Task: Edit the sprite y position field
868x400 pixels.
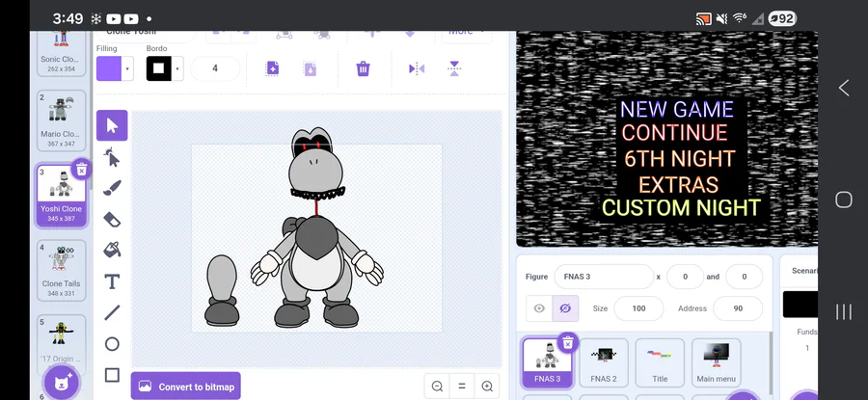Action: (744, 277)
